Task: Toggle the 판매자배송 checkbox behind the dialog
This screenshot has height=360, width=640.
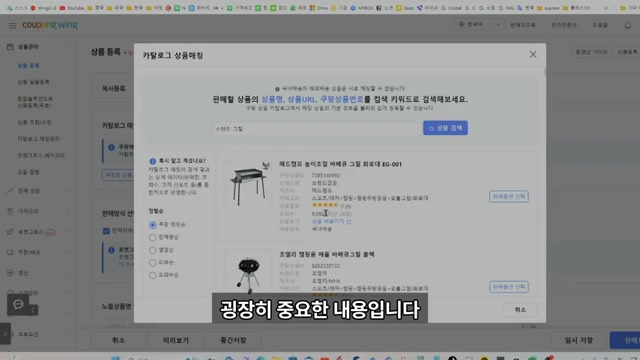Action: pyautogui.click(x=106, y=231)
